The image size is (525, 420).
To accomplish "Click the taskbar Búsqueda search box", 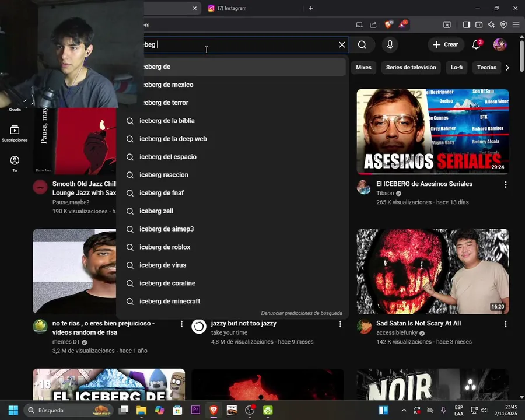I will pyautogui.click(x=68, y=410).
